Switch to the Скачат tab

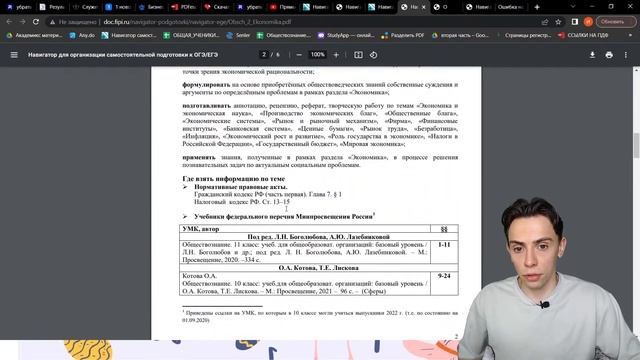216,7
